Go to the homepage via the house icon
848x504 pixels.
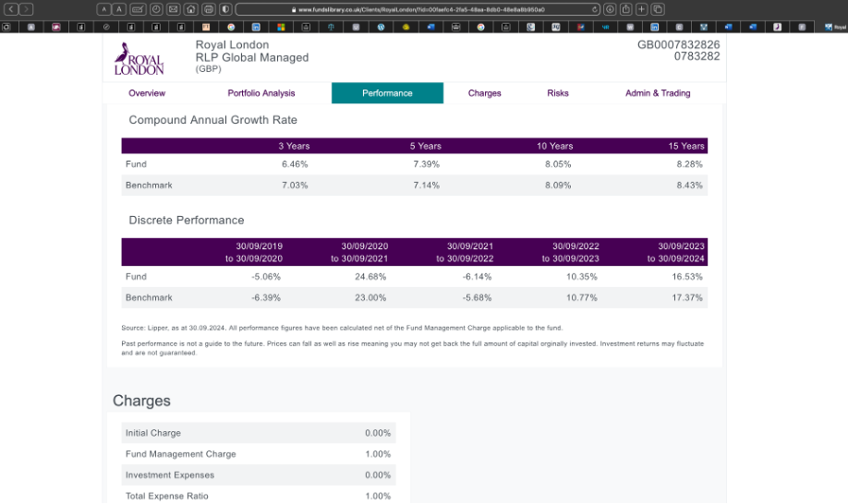coord(191,9)
